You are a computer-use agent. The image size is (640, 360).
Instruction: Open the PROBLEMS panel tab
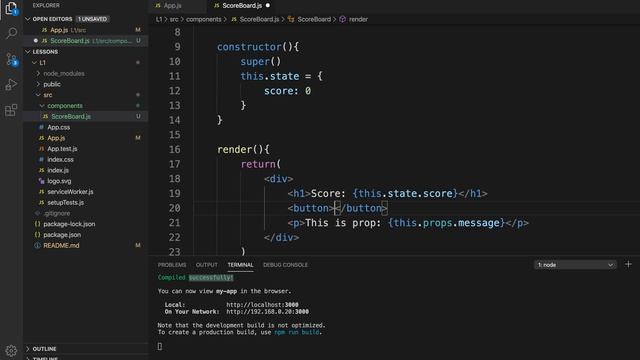tap(172, 265)
